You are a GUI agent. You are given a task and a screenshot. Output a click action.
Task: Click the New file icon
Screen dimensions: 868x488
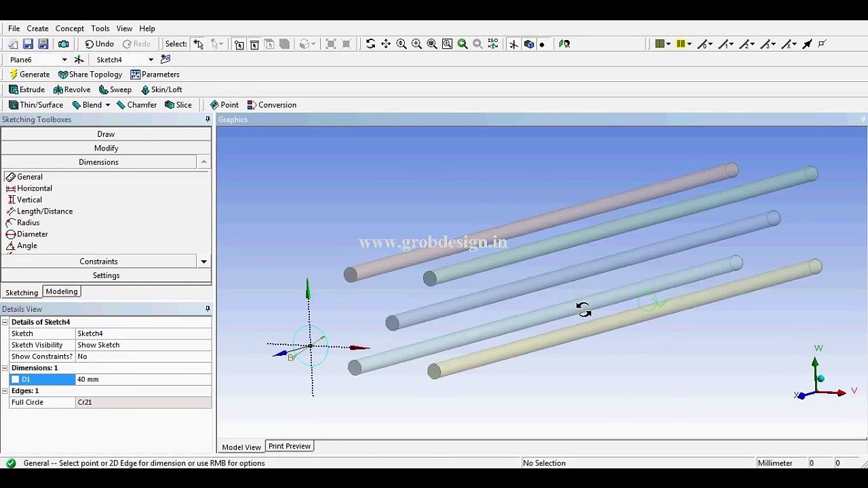coord(13,44)
